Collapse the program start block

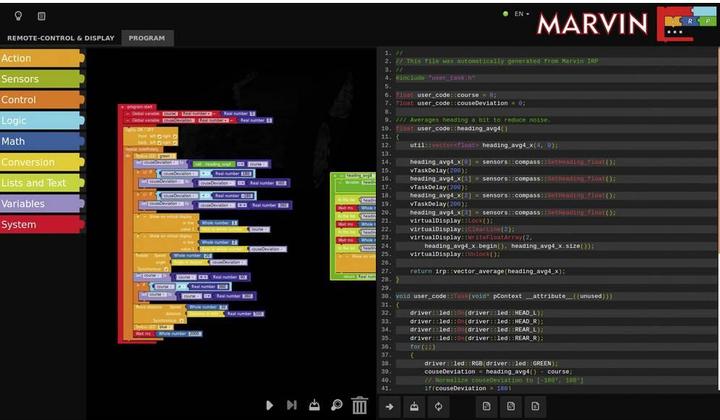(x=123, y=107)
